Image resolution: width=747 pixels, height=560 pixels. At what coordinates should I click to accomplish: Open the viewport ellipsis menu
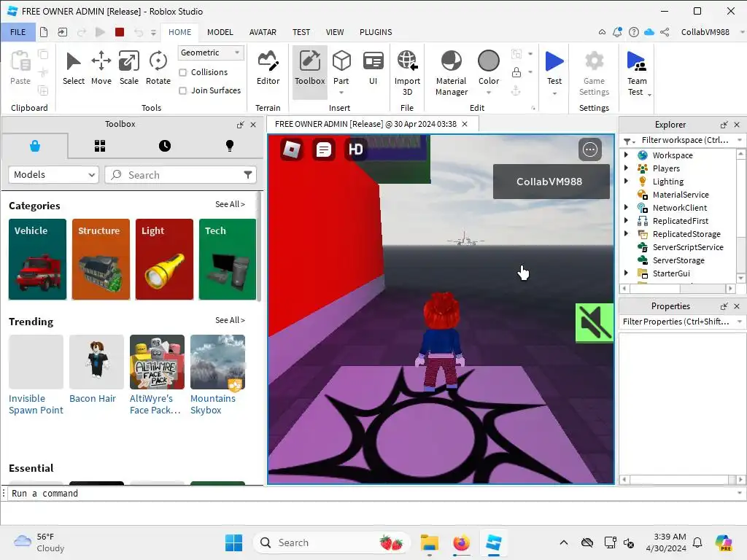pyautogui.click(x=589, y=149)
